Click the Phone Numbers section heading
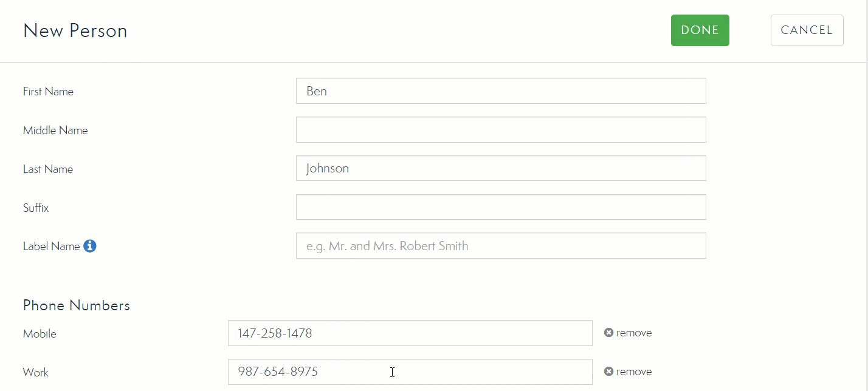This screenshot has width=868, height=391. point(77,305)
